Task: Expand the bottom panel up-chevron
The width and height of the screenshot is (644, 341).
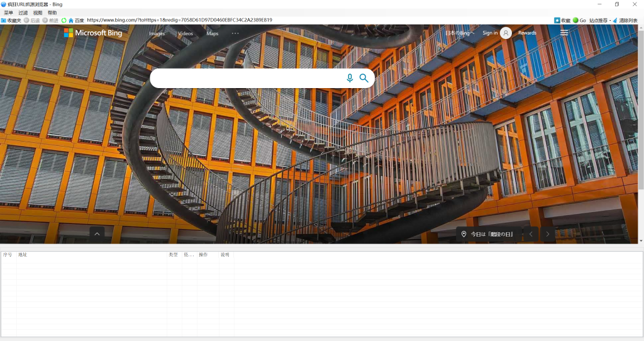Action: pos(97,234)
